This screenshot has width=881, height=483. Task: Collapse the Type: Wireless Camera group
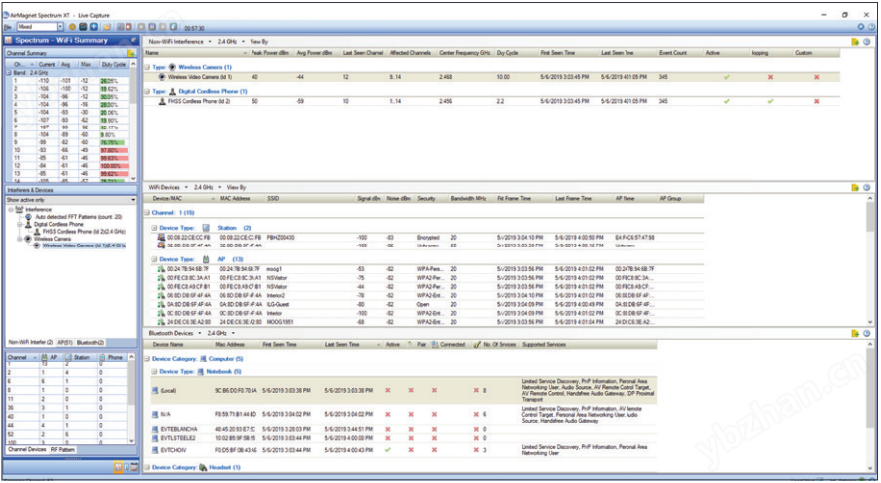[x=147, y=66]
